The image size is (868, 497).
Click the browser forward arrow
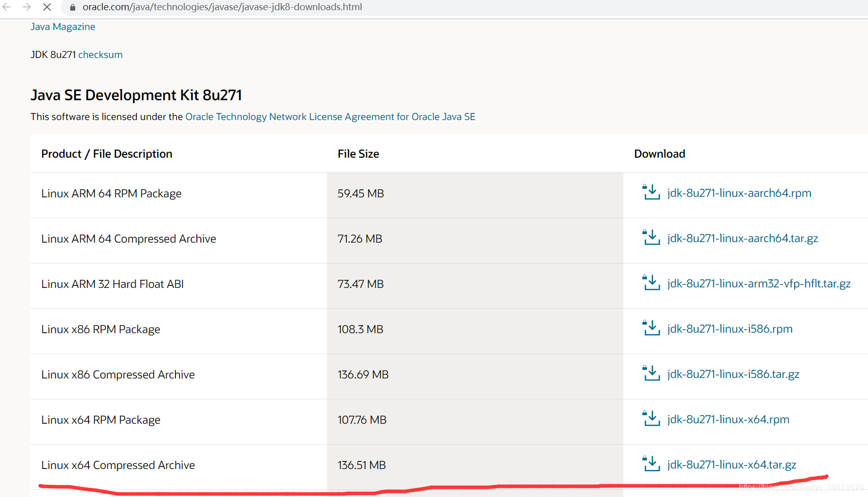26,7
